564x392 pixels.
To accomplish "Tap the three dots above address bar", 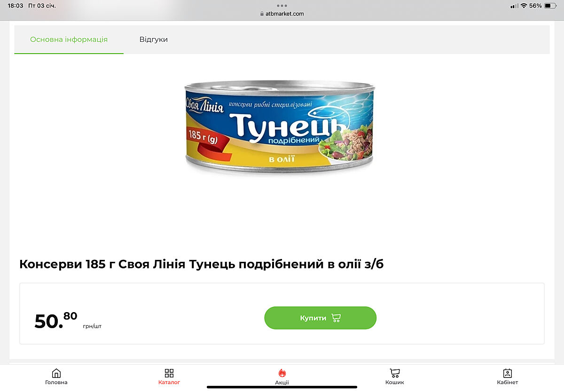I will point(282,6).
